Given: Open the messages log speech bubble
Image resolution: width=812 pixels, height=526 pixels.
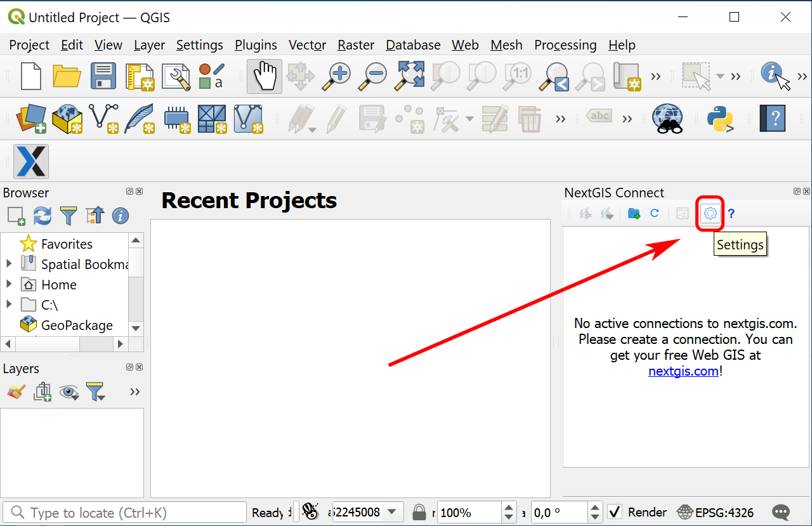Looking at the screenshot, I should pos(781,512).
